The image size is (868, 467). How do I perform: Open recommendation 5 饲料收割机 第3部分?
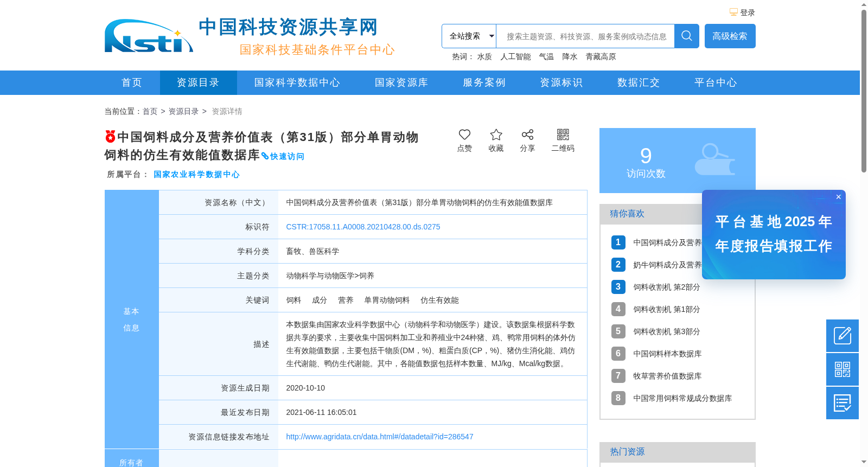[x=666, y=331]
